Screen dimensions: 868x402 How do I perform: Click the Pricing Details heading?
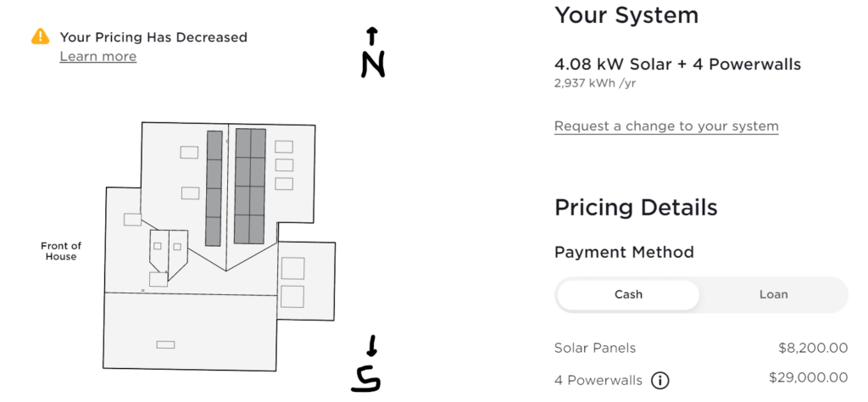click(636, 208)
